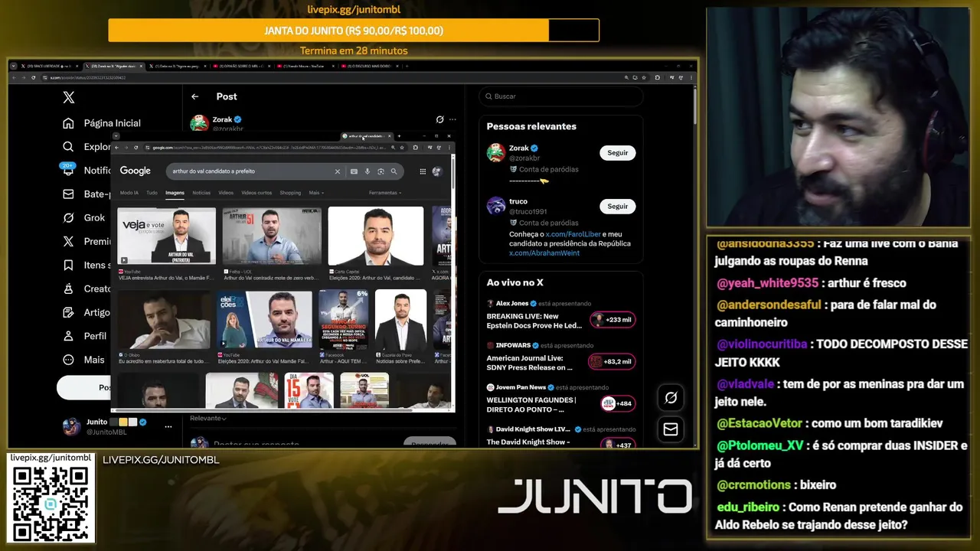Image resolution: width=980 pixels, height=551 pixels.
Task: Open Google Lens image search icon
Action: (x=381, y=171)
